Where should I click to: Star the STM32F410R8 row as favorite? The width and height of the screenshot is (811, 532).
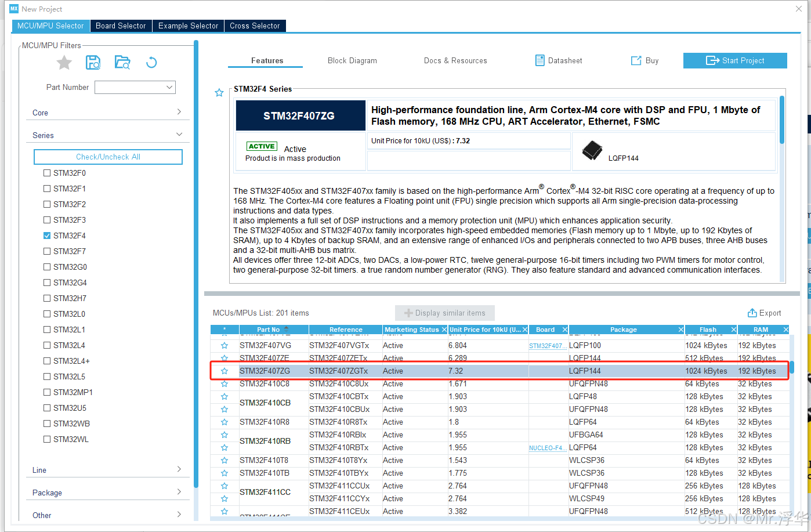[x=225, y=422]
